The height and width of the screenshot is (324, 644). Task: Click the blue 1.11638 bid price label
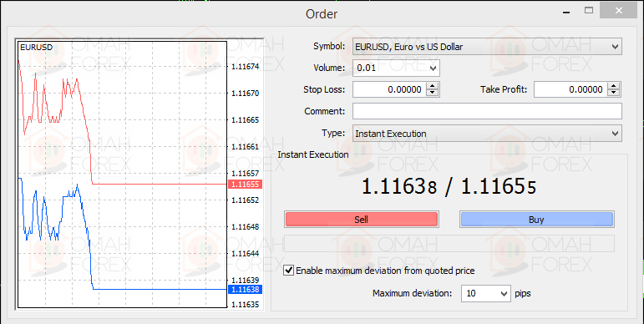point(246,290)
